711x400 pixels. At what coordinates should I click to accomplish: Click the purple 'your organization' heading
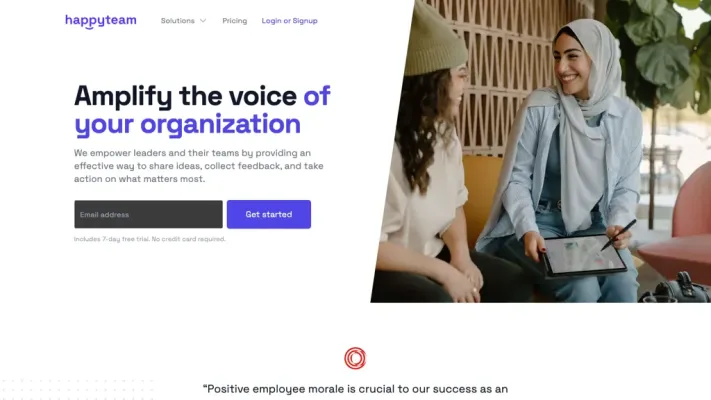click(x=187, y=124)
